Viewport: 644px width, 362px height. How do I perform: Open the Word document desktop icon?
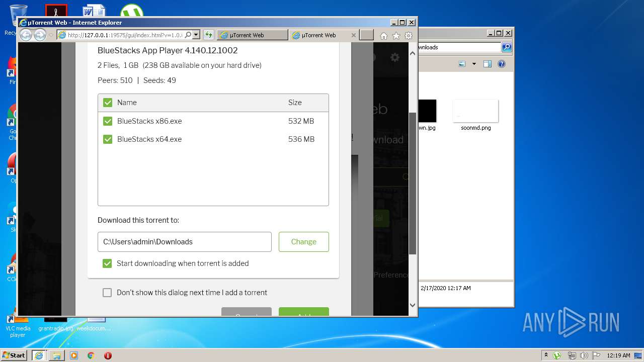(x=94, y=11)
